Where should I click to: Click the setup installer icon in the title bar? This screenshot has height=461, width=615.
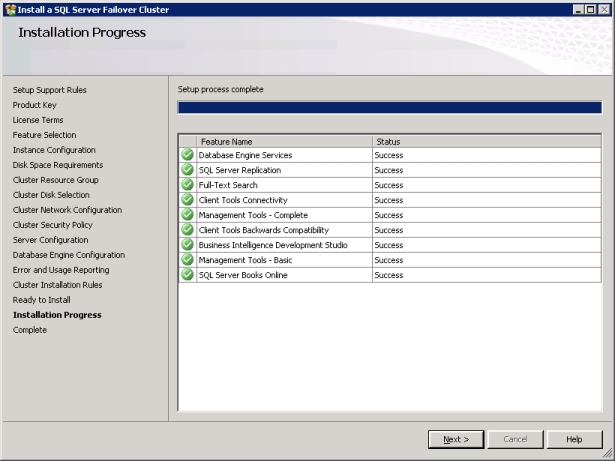click(11, 10)
